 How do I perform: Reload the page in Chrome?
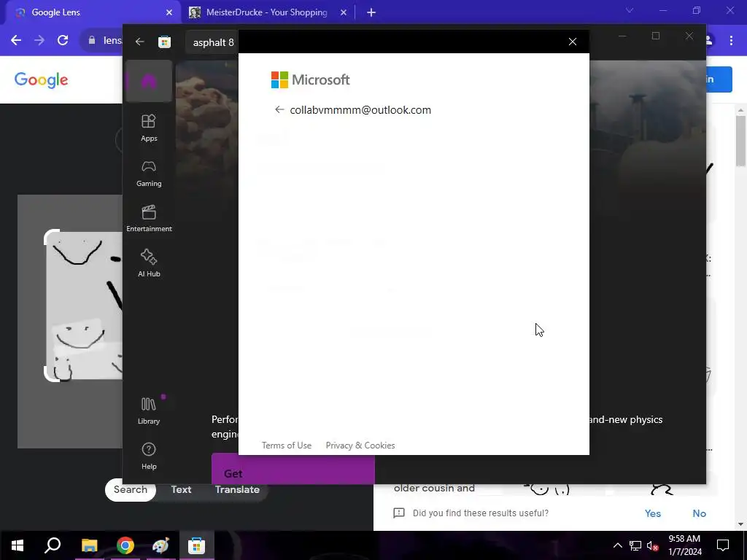pyautogui.click(x=63, y=41)
